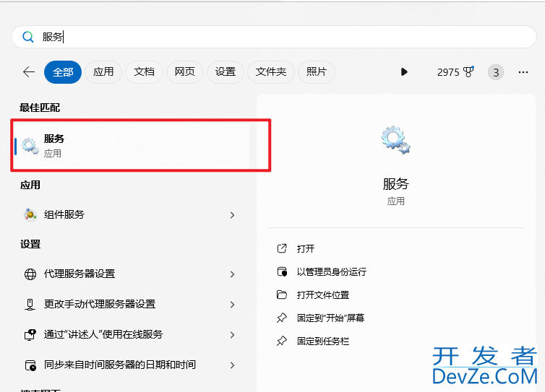
Task: Switch to the 文档 filter tab
Action: pos(145,71)
